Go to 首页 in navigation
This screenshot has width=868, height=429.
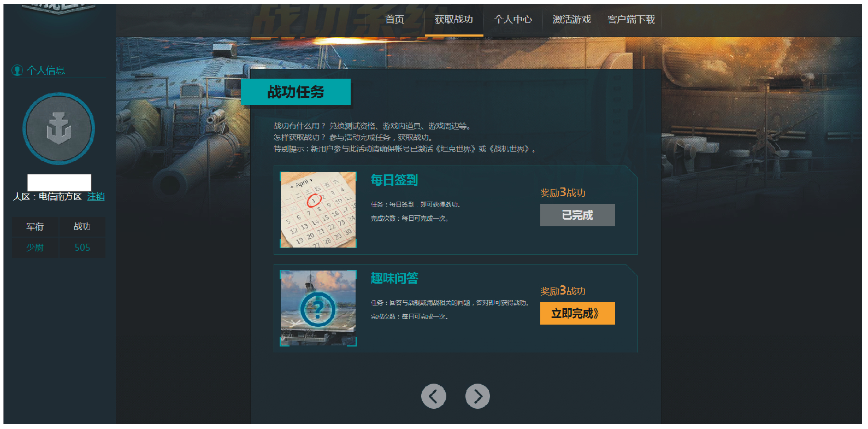coord(395,20)
